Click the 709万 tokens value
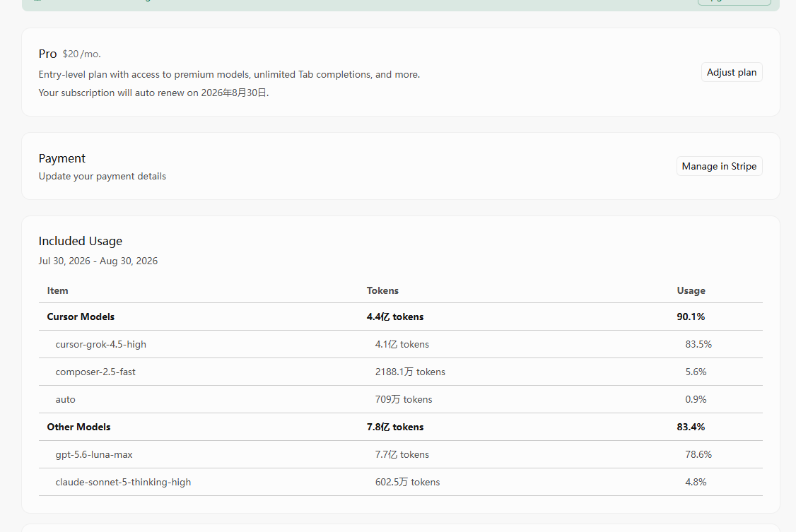 coord(404,399)
